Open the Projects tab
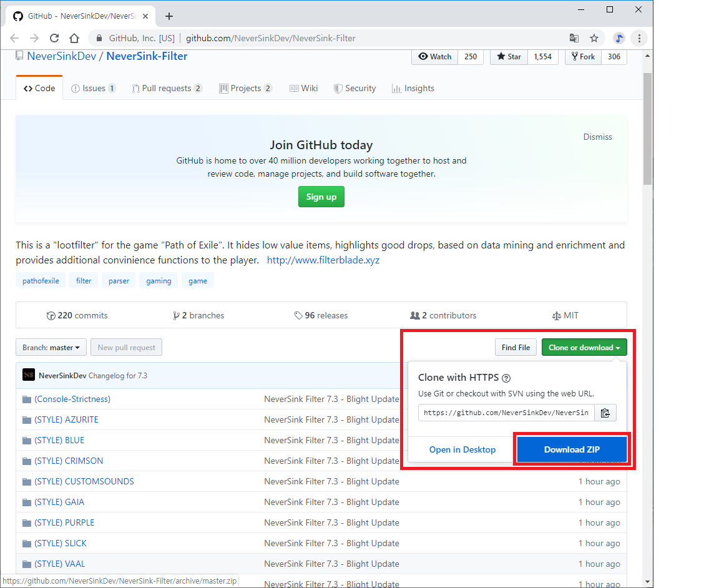The height and width of the screenshot is (588, 719). coord(246,88)
